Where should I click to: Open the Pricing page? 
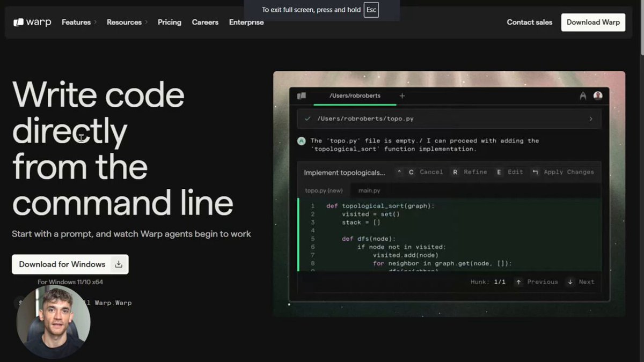coord(170,23)
